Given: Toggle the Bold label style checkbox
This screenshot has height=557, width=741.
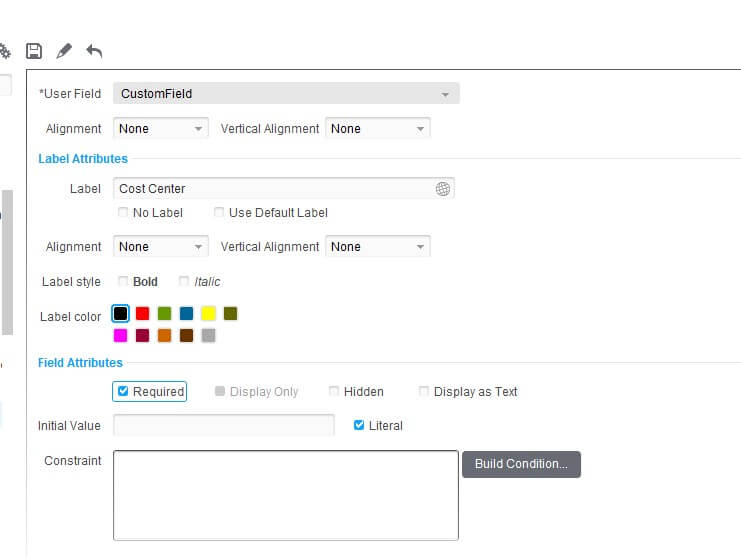Looking at the screenshot, I should tap(123, 281).
